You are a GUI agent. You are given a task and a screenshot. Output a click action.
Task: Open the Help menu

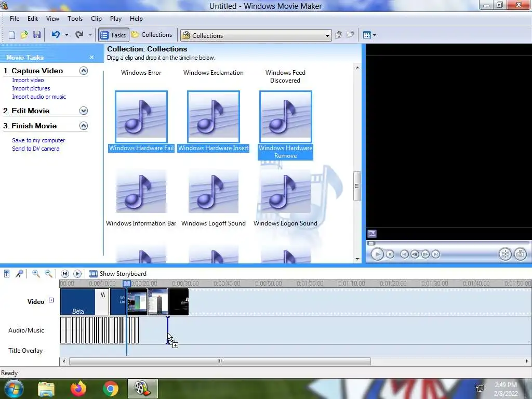tap(137, 19)
